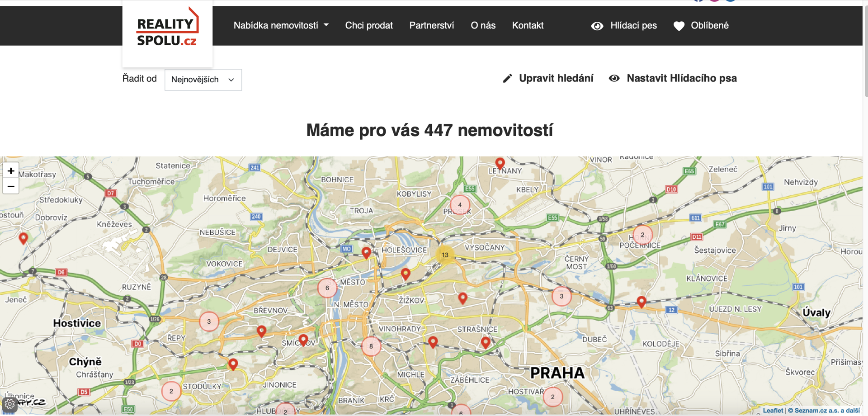Zoom out the map with minus button
The height and width of the screenshot is (416, 868).
tap(11, 186)
